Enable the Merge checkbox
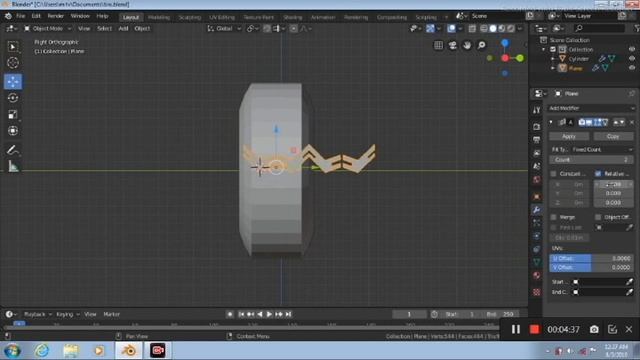 553,217
